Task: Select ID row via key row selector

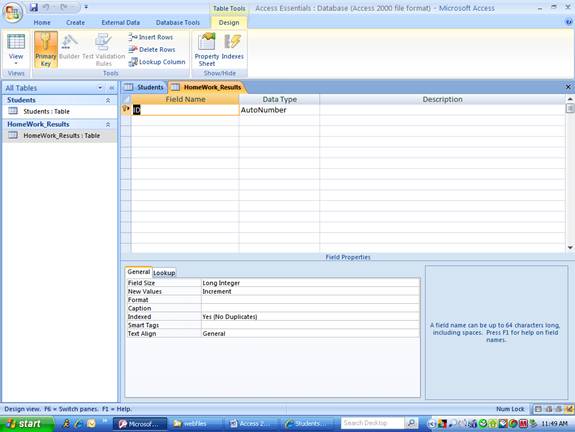Action: point(126,110)
